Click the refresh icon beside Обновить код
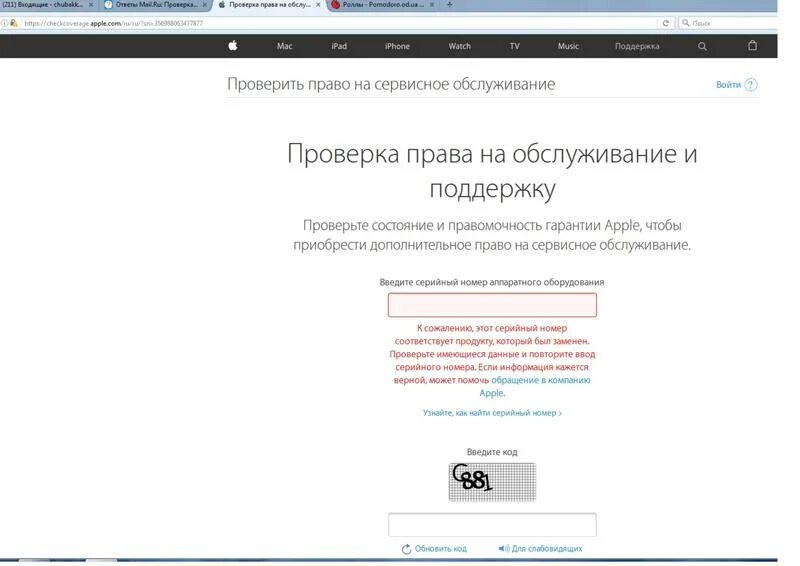 click(406, 549)
